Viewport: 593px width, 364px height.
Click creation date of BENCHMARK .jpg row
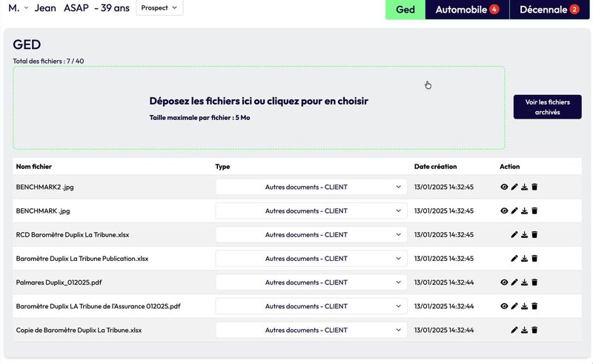pyautogui.click(x=443, y=211)
